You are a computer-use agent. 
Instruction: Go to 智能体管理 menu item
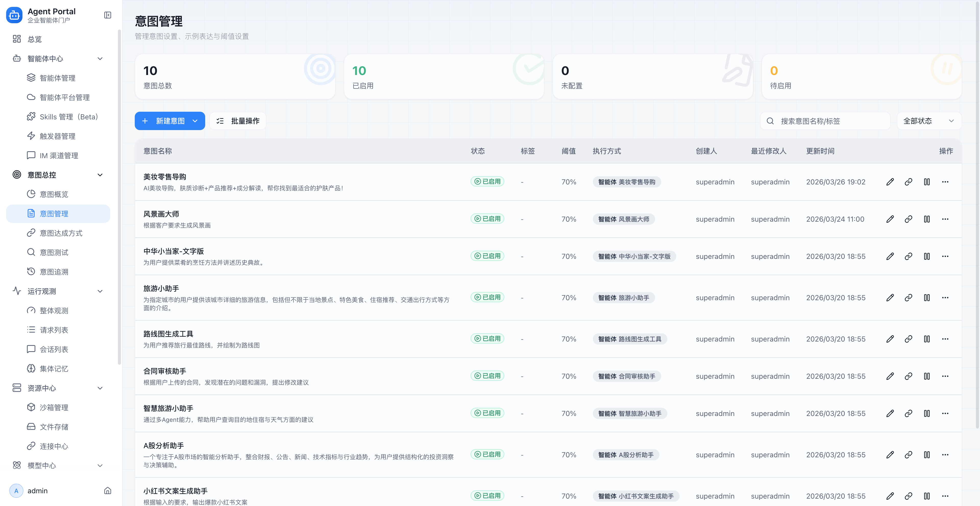pyautogui.click(x=57, y=78)
